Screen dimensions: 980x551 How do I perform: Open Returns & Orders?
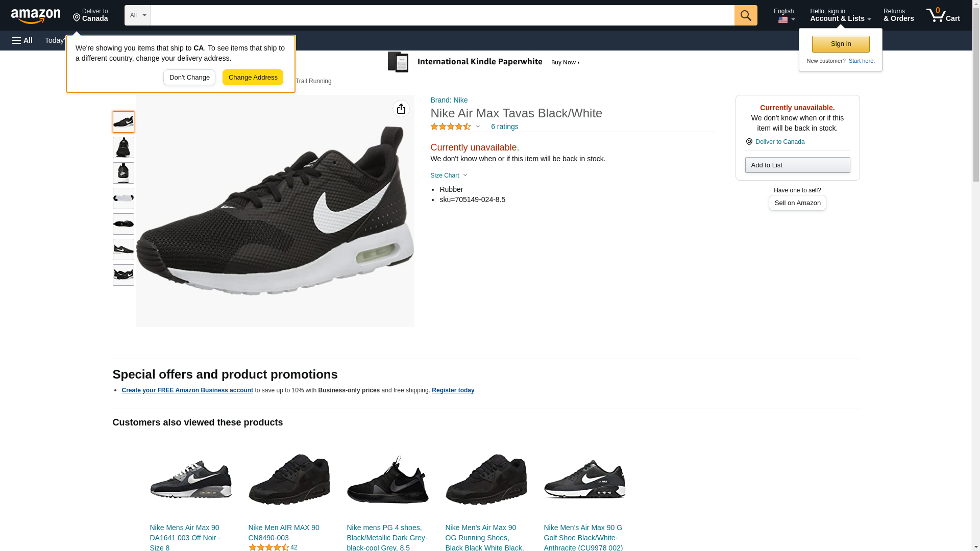898,15
